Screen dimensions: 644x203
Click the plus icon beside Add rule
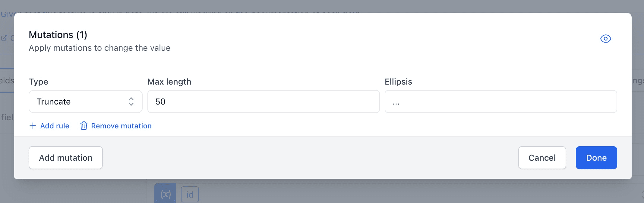tap(33, 126)
